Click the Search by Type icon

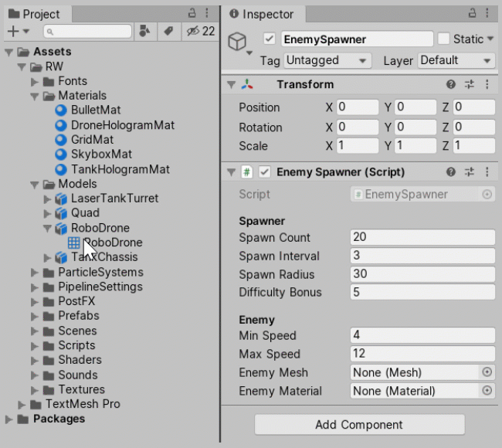[x=144, y=31]
